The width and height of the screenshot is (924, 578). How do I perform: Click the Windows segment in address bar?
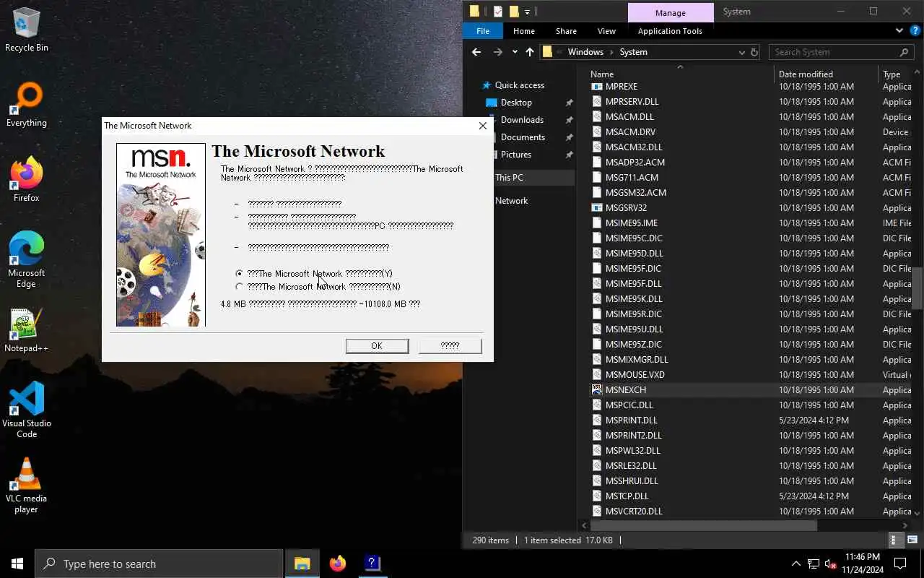585,52
